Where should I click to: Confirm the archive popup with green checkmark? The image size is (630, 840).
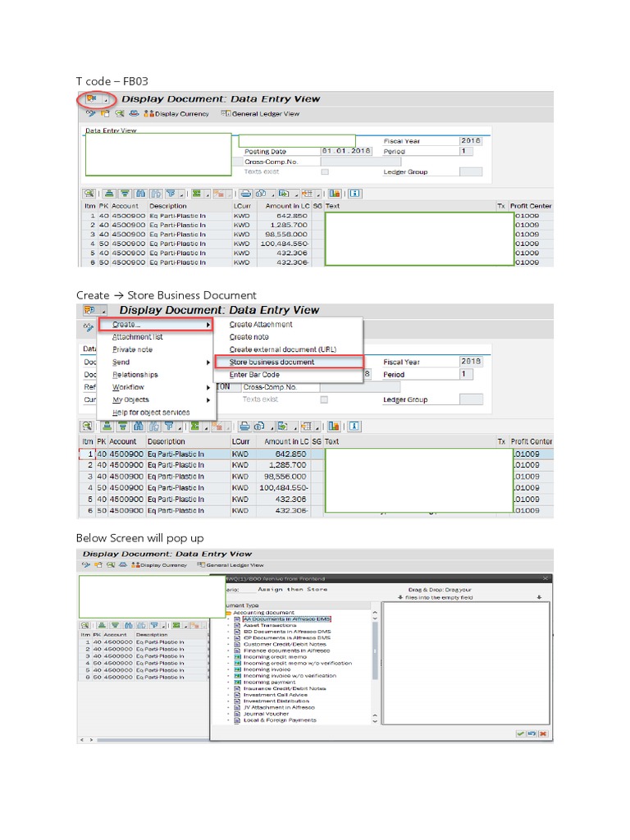coord(521,733)
